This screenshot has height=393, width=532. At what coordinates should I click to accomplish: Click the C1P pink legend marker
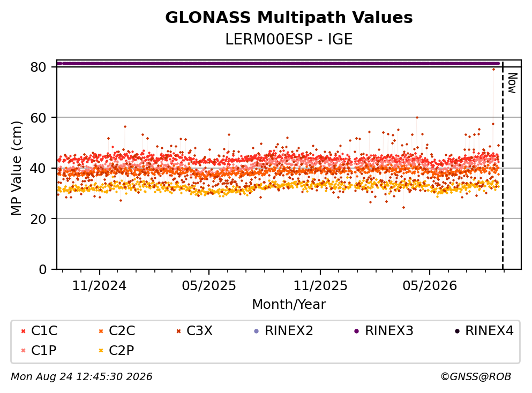(x=23, y=351)
